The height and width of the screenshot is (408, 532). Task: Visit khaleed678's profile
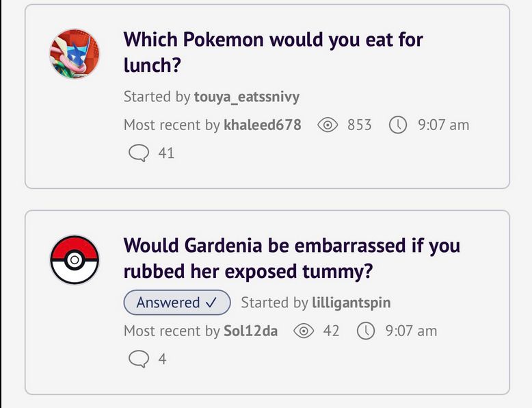tap(263, 125)
